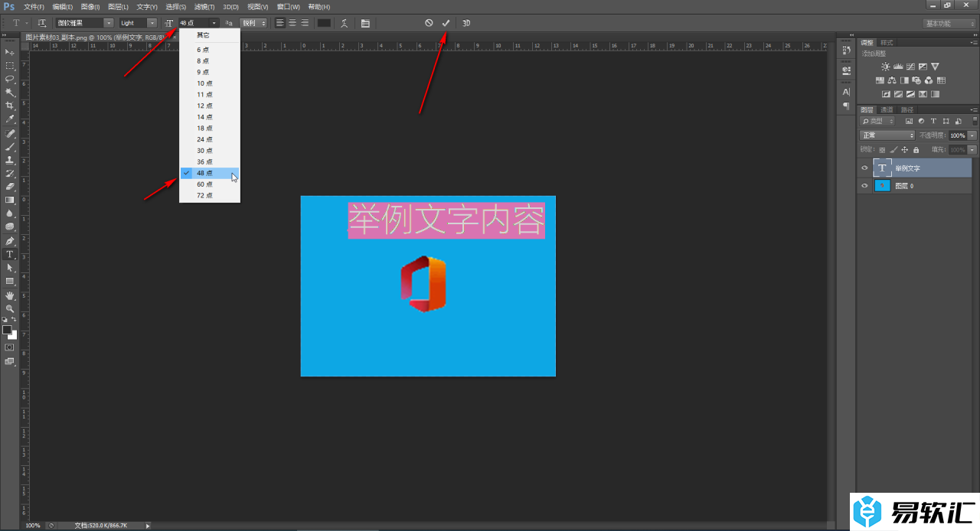The image size is (980, 531).
Task: Open the 文件 menu
Action: [x=34, y=7]
